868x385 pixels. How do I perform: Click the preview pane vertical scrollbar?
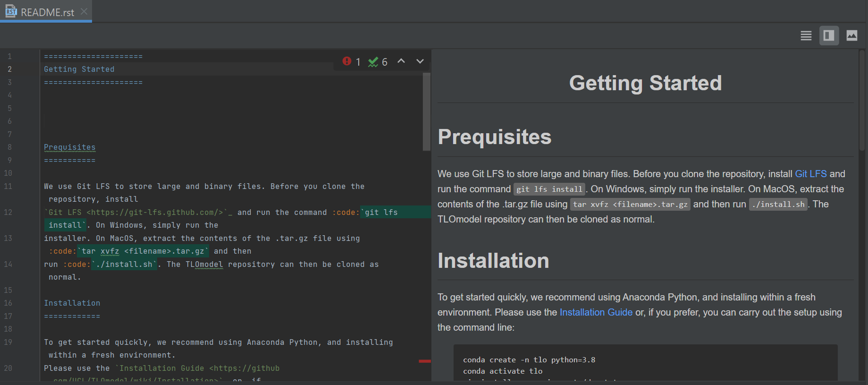(x=861, y=100)
